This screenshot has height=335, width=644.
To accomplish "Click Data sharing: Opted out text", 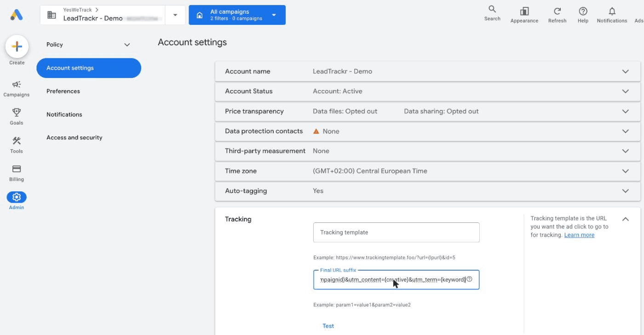I will coord(441,111).
